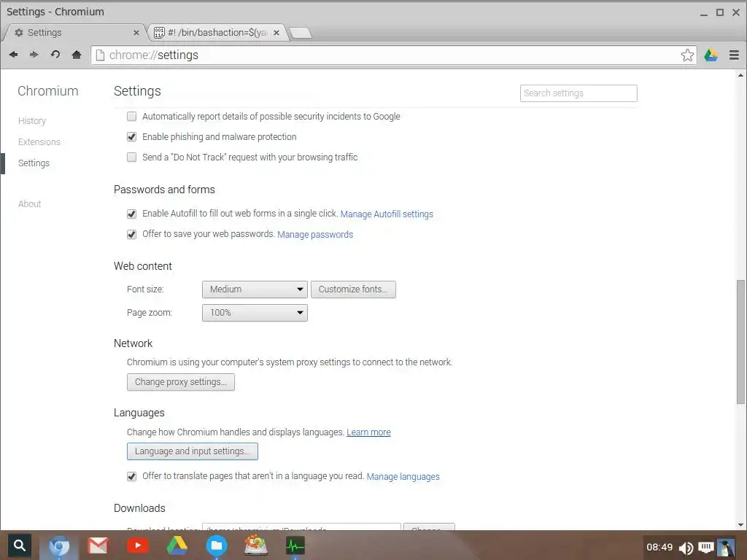Bookmark this page with the star icon
This screenshot has width=747, height=560.
point(687,55)
